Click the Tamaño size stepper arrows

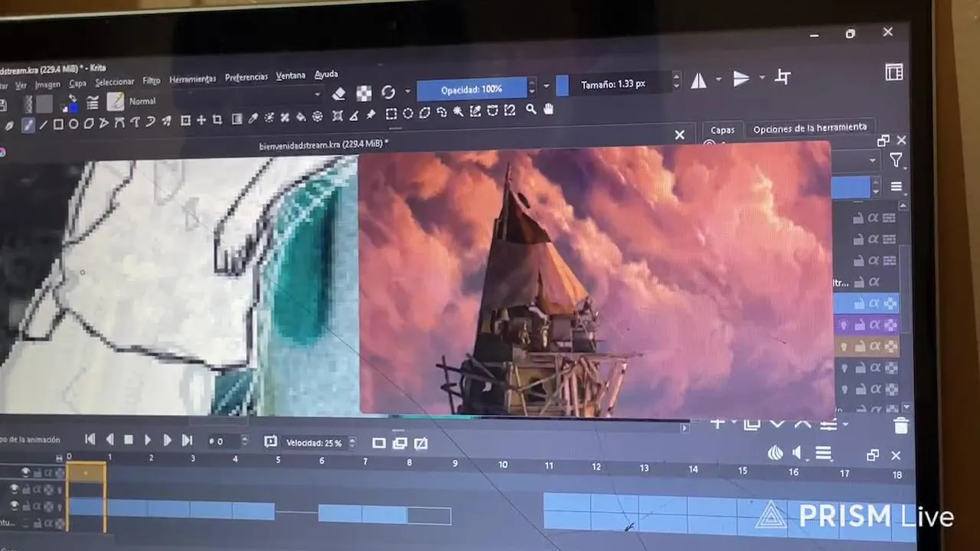(x=676, y=80)
